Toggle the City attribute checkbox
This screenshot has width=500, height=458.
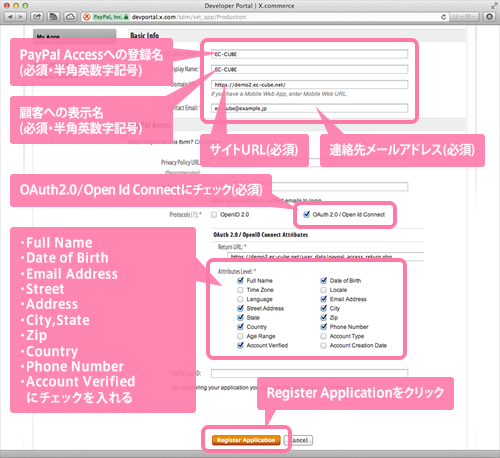pyautogui.click(x=323, y=308)
